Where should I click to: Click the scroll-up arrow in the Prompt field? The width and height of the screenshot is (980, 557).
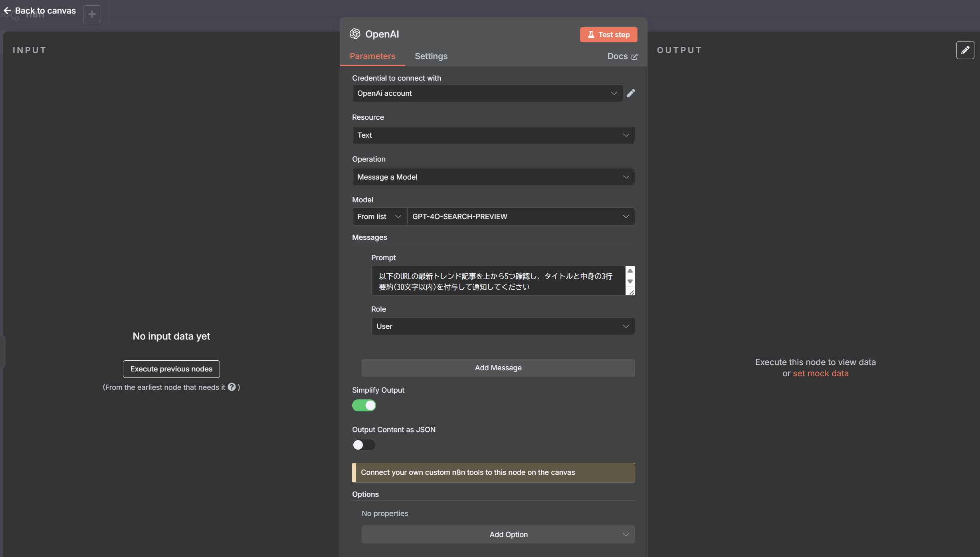pyautogui.click(x=630, y=271)
